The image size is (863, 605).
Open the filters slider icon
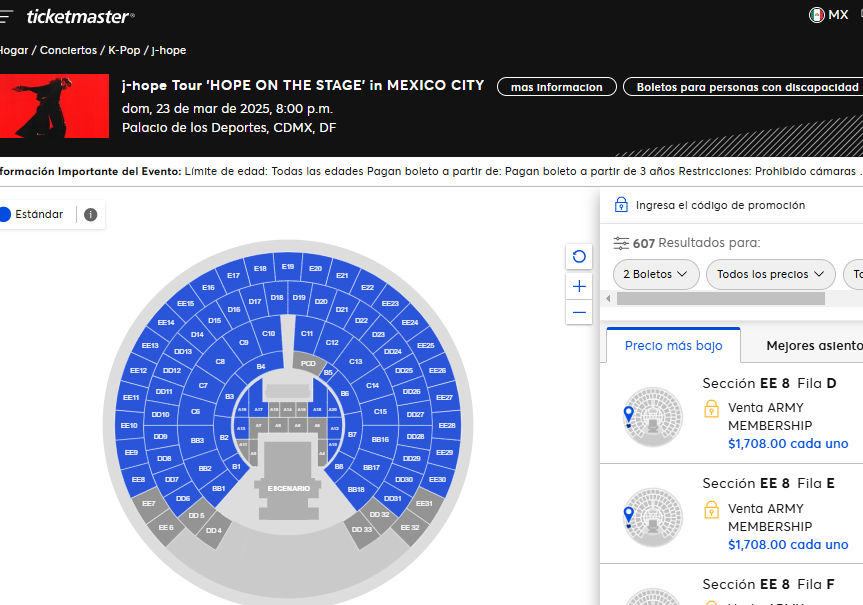click(621, 243)
